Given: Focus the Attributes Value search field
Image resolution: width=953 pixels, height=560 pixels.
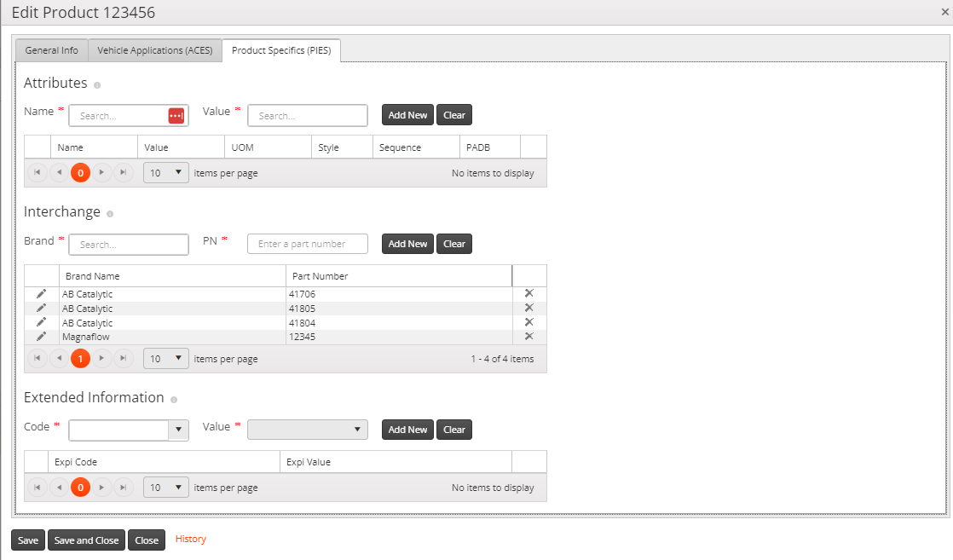Looking at the screenshot, I should 308,116.
